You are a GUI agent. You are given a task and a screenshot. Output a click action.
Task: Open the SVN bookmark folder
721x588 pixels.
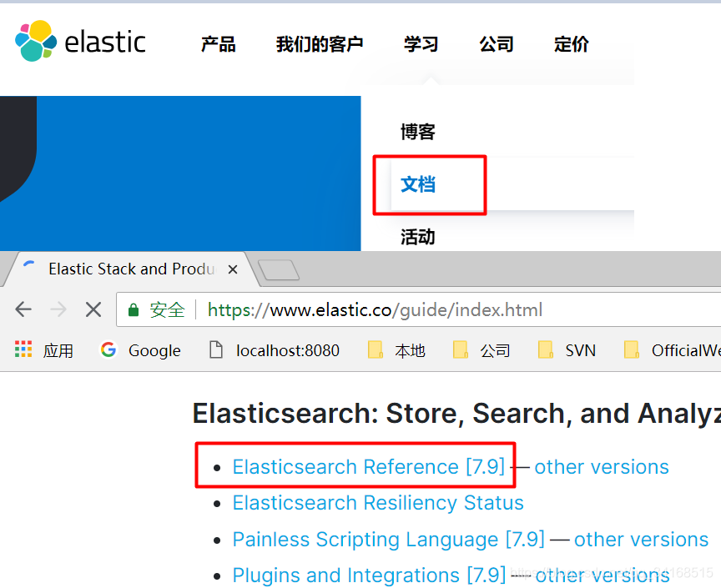point(567,350)
